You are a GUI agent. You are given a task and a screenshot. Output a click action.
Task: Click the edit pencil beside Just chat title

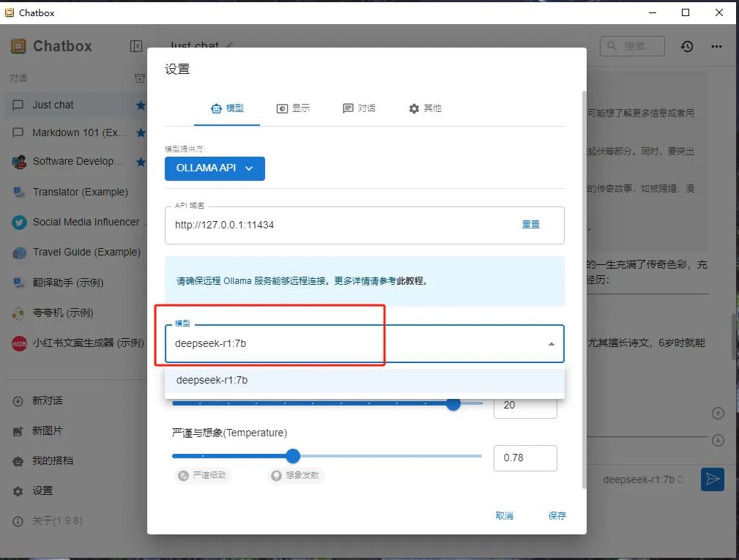tap(229, 45)
